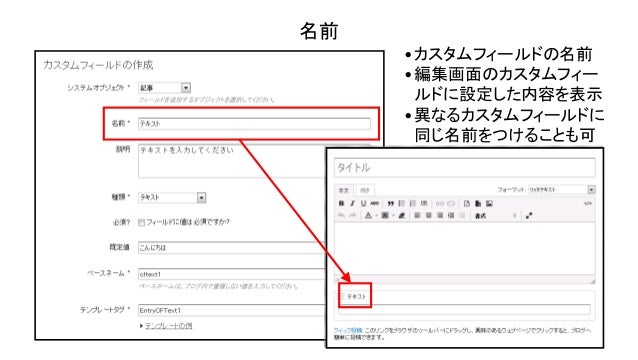Image resolution: width=638 pixels, height=360 pixels.
Task: Apply underline formatting in the editor
Action: point(363,203)
